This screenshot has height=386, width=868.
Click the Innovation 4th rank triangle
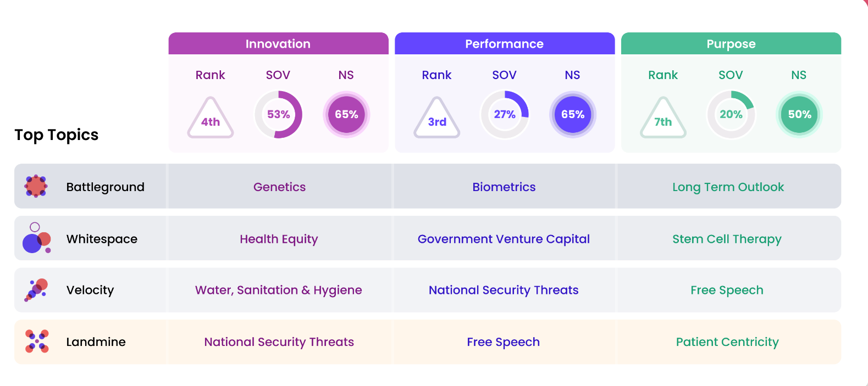pos(211,118)
